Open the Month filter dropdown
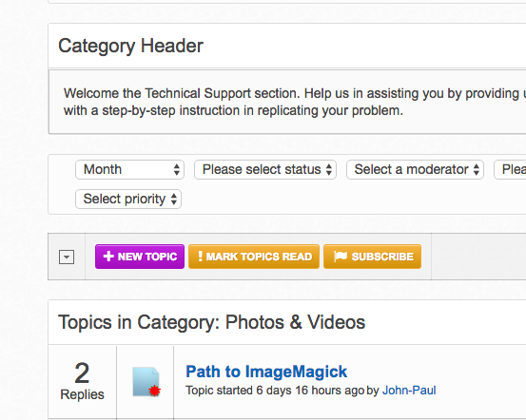 pos(129,169)
